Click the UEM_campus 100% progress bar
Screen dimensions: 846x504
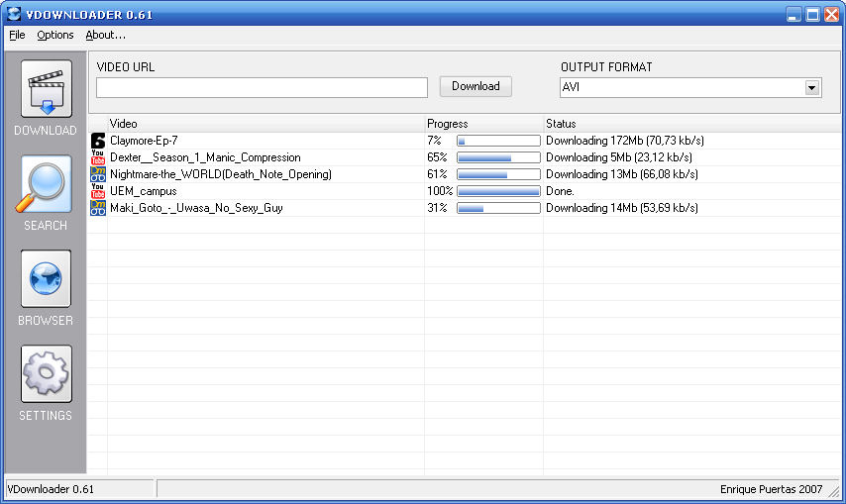click(x=498, y=191)
